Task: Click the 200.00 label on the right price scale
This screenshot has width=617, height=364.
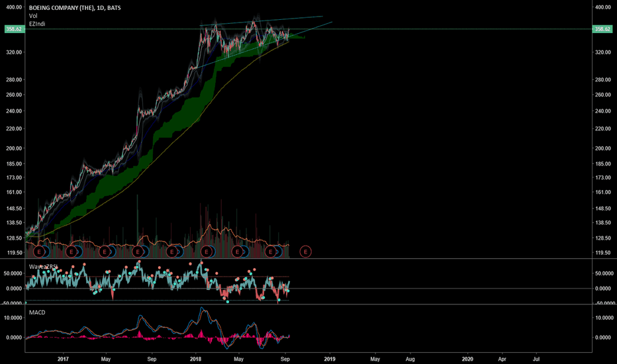Action: 602,148
